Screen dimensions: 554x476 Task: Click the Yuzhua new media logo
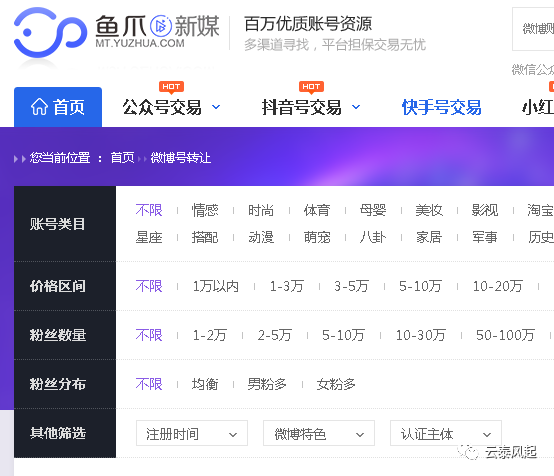(x=117, y=32)
